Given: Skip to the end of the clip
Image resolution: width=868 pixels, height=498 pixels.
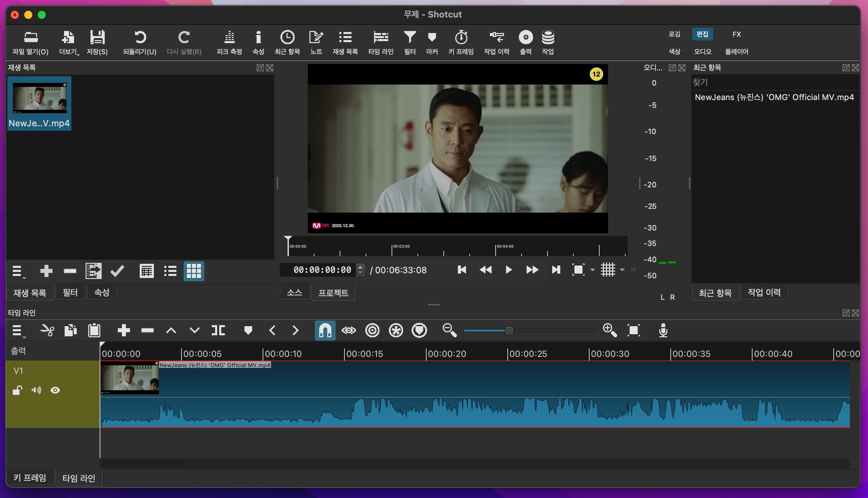Looking at the screenshot, I should [556, 270].
